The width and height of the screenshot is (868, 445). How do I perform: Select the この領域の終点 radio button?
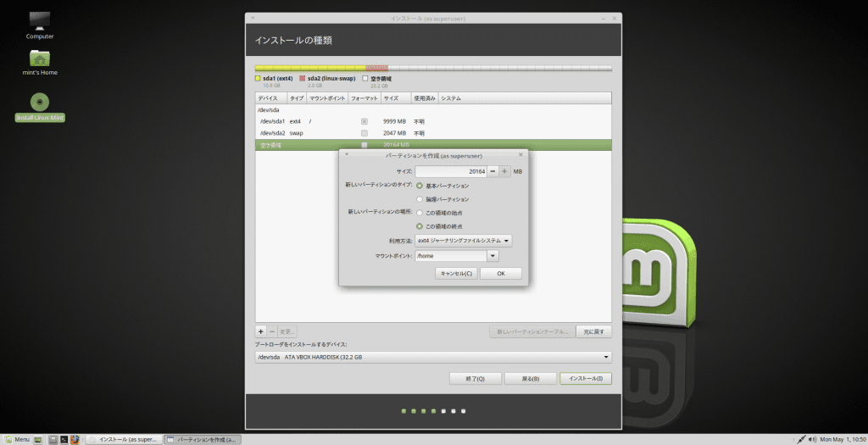coord(419,226)
